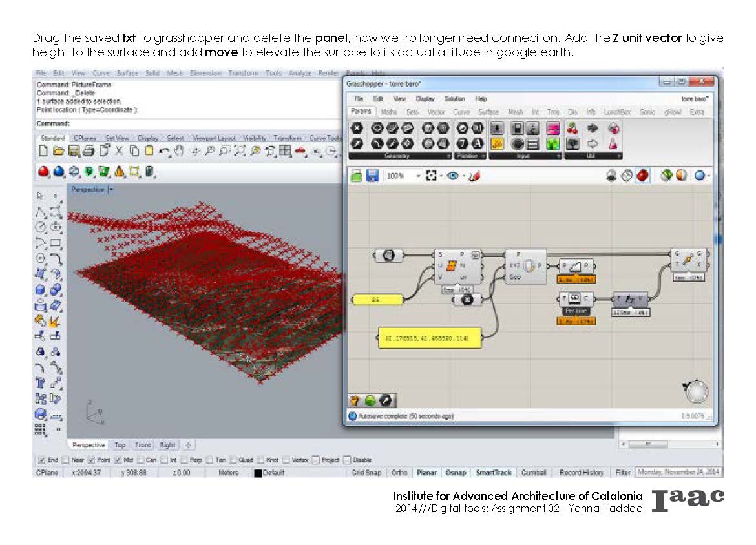This screenshot has height=545, width=756.
Task: Toggle the Mid osnap checkbox
Action: pyautogui.click(x=118, y=460)
